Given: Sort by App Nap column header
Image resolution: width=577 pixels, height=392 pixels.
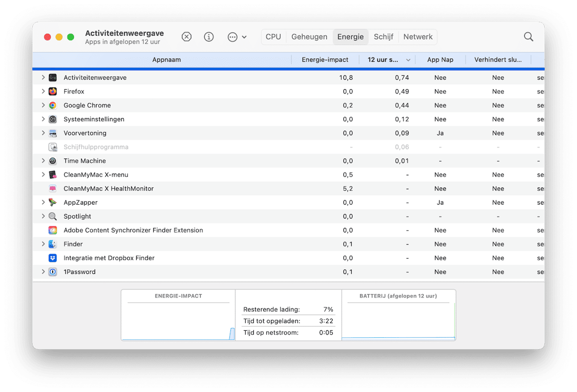Looking at the screenshot, I should (x=440, y=60).
